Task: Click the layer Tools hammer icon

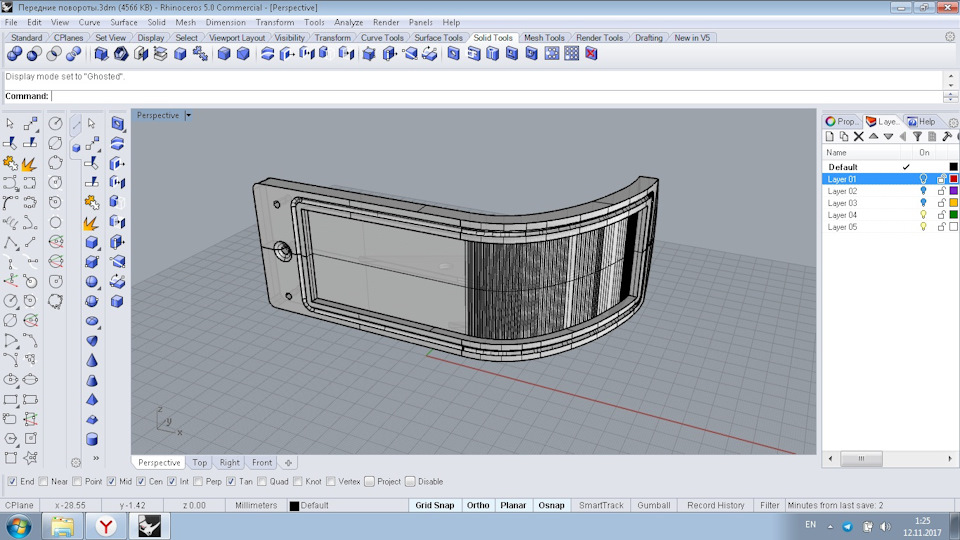Action: pyautogui.click(x=947, y=137)
